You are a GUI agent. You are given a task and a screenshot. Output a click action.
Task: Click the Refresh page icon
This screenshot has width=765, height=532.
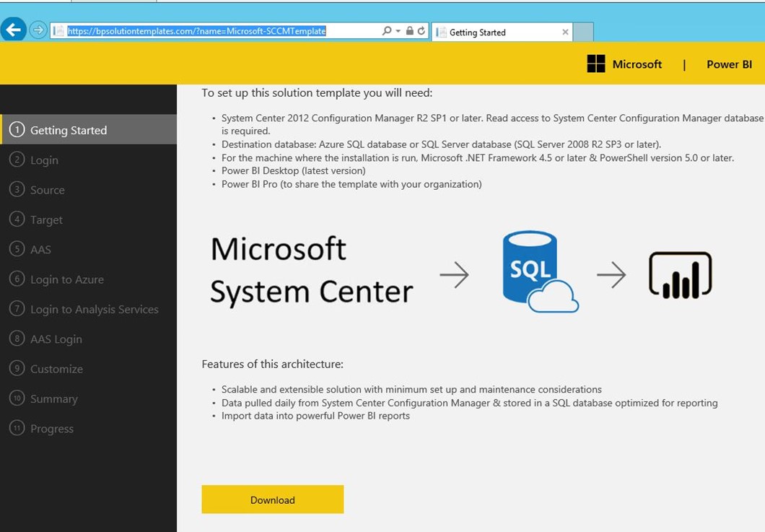coord(421,31)
